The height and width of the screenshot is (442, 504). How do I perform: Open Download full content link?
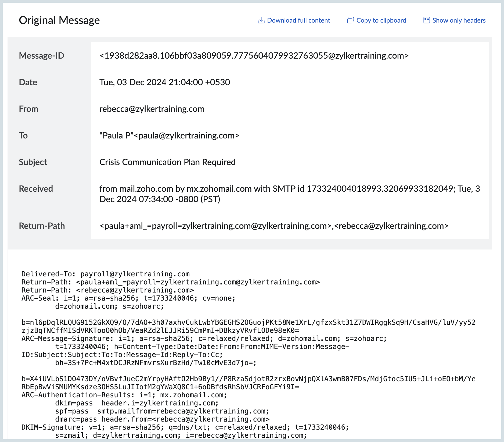pos(298,20)
